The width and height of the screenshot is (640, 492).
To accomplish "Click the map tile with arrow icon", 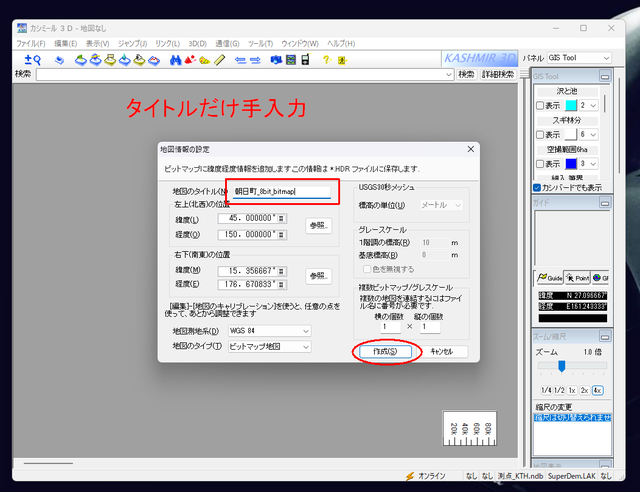I will click(x=96, y=60).
